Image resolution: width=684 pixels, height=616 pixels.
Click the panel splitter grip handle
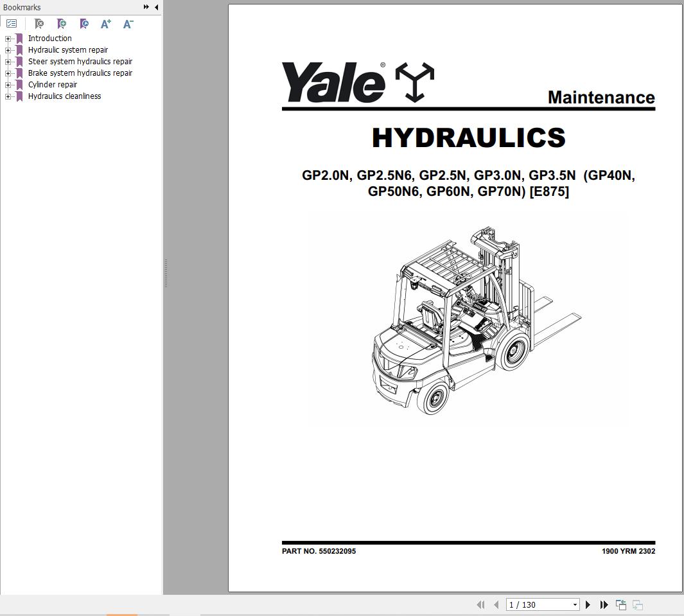166,273
